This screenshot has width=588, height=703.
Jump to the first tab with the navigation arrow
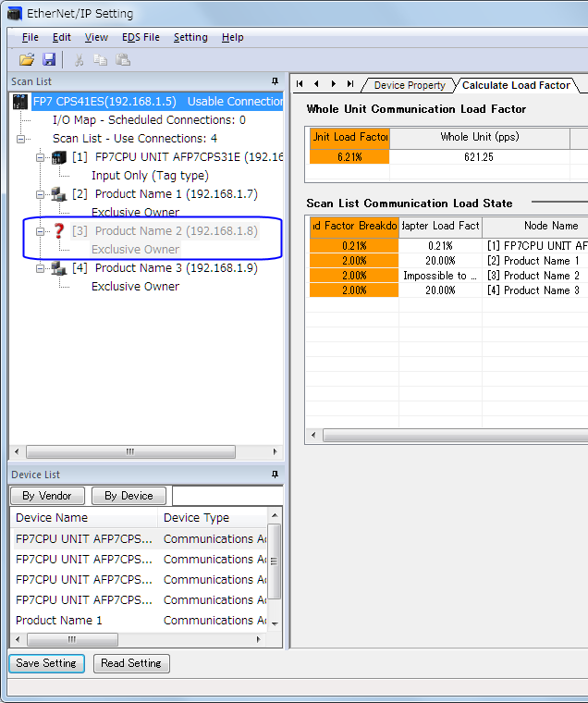point(300,84)
